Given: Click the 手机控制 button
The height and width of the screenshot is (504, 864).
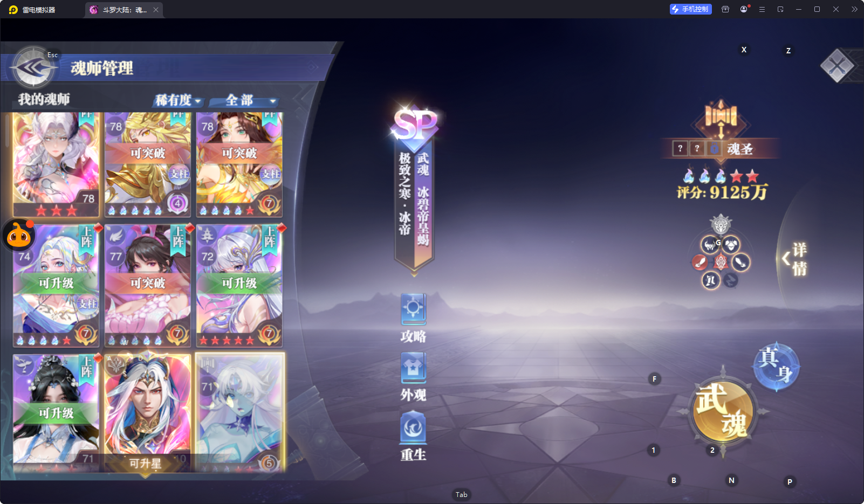Looking at the screenshot, I should coord(691,9).
